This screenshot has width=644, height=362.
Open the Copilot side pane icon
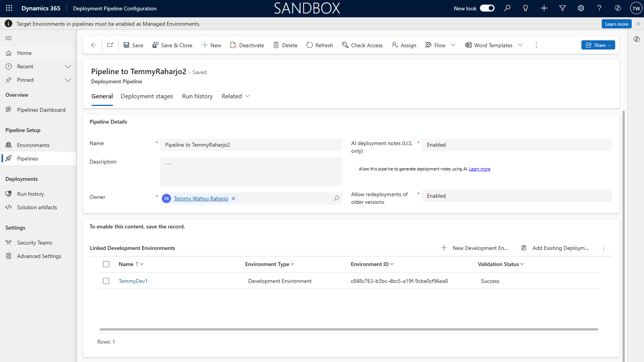tap(637, 39)
